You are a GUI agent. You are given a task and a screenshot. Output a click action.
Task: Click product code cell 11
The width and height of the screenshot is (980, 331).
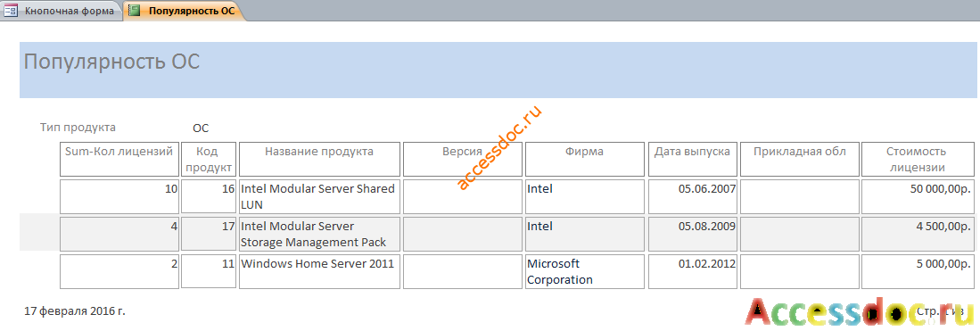pyautogui.click(x=210, y=271)
